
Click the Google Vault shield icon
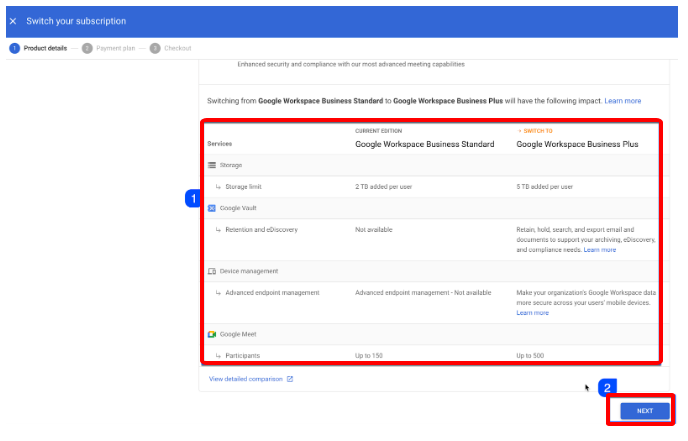[212, 208]
